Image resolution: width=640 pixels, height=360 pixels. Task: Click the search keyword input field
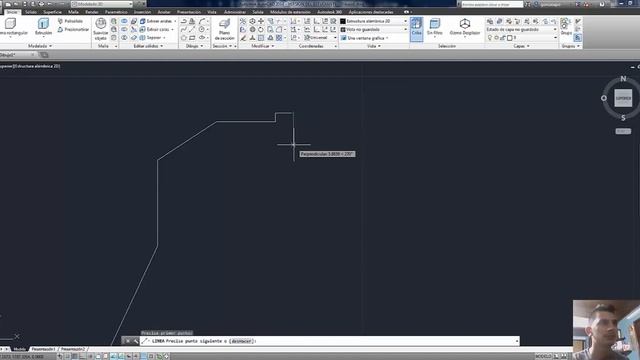[492, 4]
